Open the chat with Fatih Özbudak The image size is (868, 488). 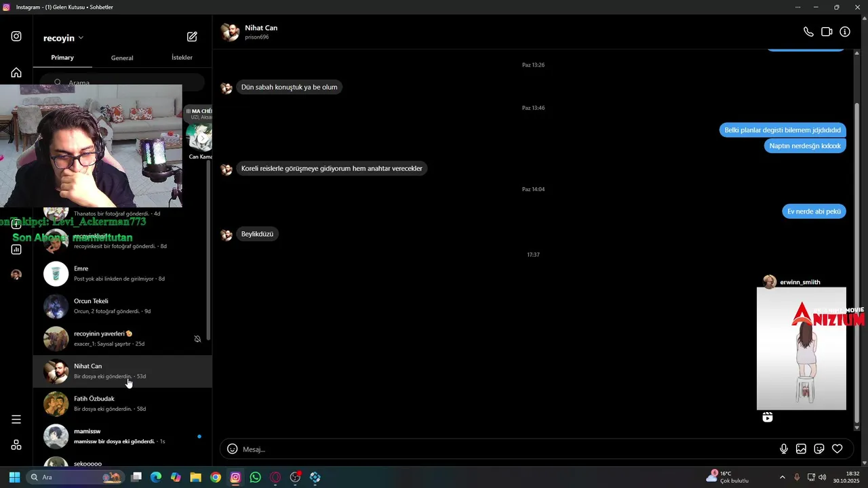(123, 404)
